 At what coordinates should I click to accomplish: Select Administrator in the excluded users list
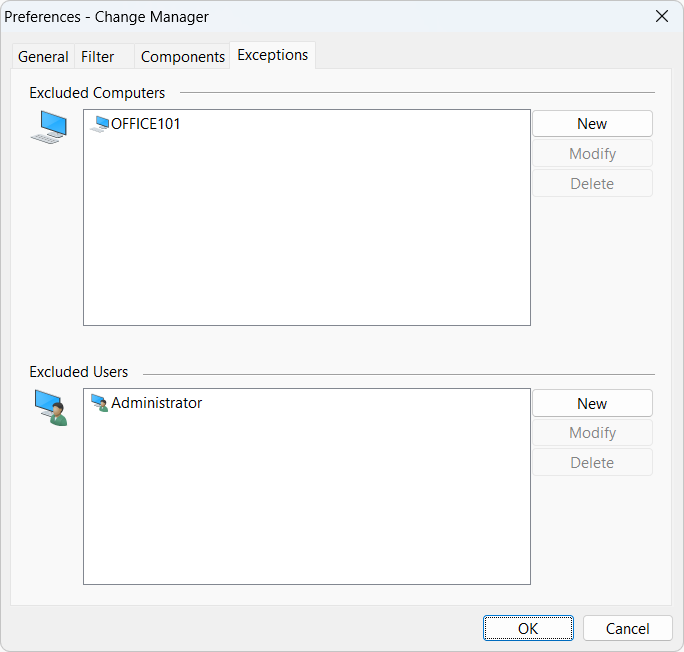click(x=156, y=403)
